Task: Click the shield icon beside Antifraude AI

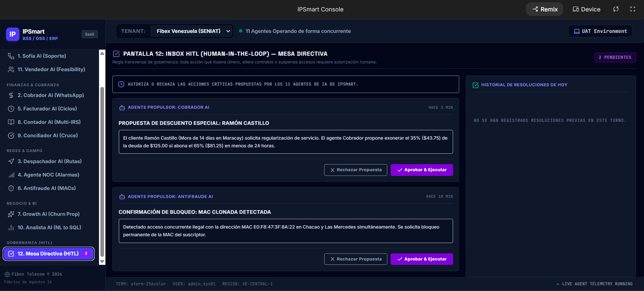Action: (x=11, y=188)
